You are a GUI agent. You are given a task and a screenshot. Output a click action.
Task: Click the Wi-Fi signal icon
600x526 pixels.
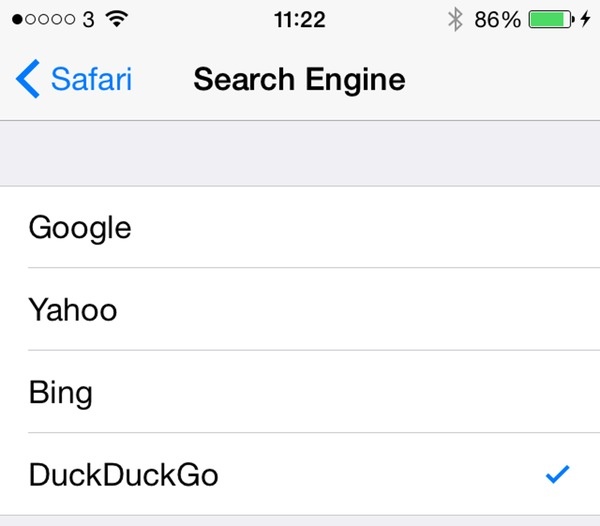(x=118, y=18)
